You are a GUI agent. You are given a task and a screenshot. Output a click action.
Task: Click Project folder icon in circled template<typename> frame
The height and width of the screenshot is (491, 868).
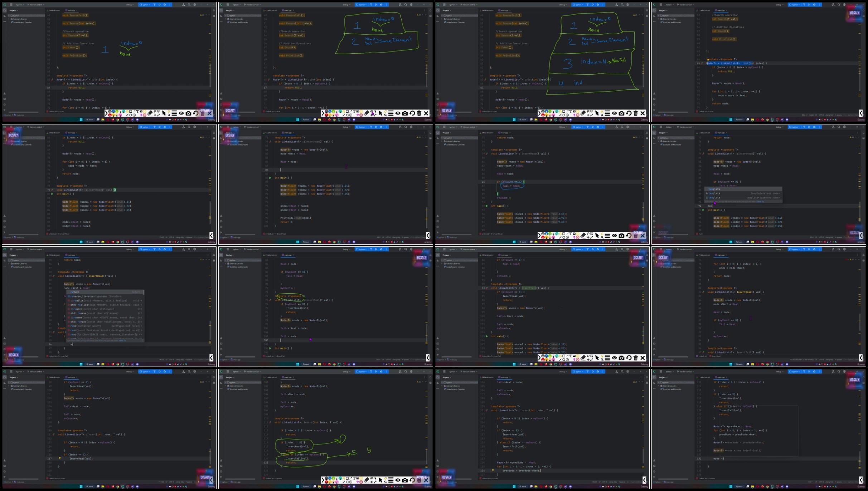[221, 255]
